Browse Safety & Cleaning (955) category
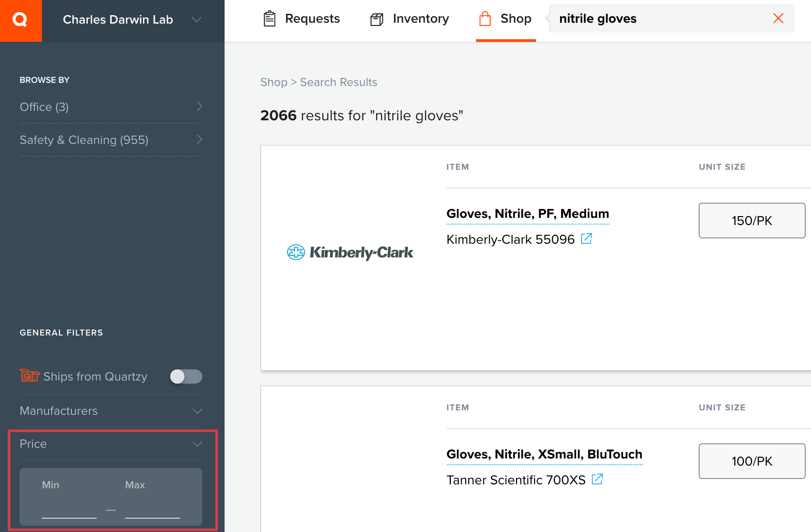 tap(111, 140)
